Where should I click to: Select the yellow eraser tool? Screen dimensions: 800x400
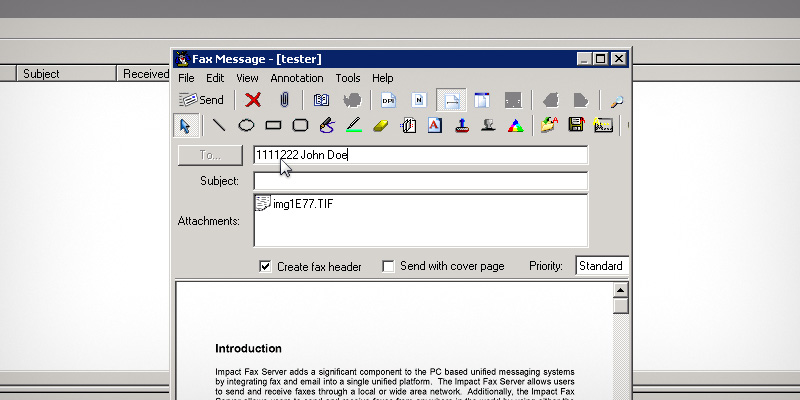tap(380, 126)
